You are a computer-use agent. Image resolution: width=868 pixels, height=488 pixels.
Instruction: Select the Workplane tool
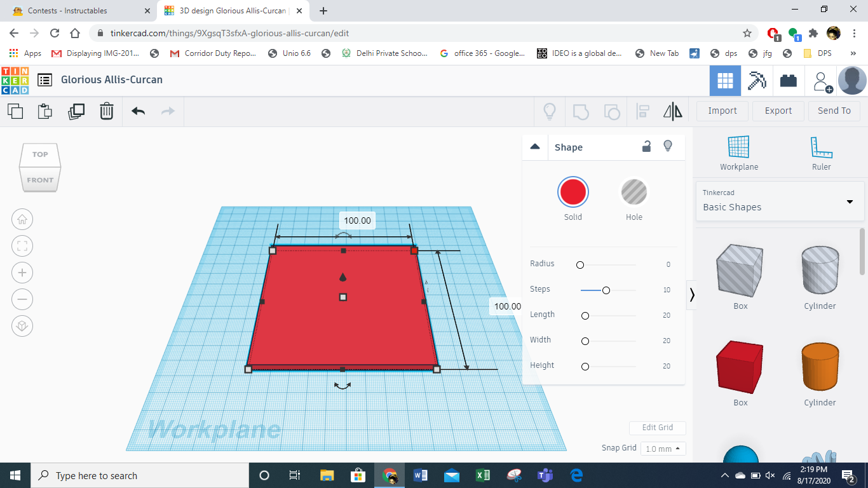pyautogui.click(x=739, y=153)
